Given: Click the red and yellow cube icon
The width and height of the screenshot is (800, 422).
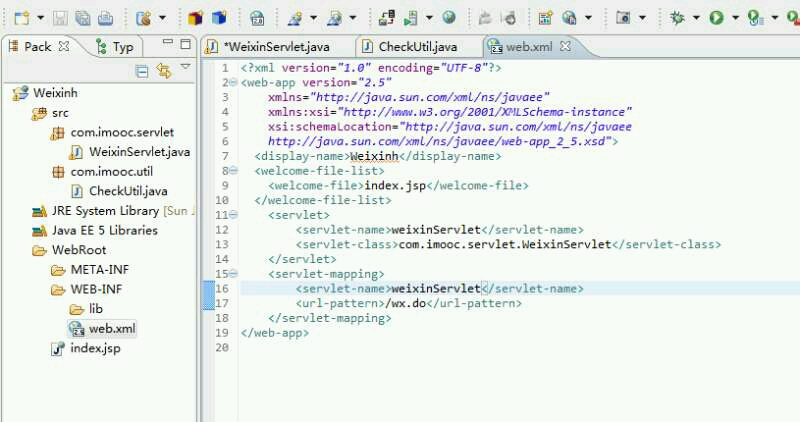Looking at the screenshot, I should pyautogui.click(x=195, y=19).
